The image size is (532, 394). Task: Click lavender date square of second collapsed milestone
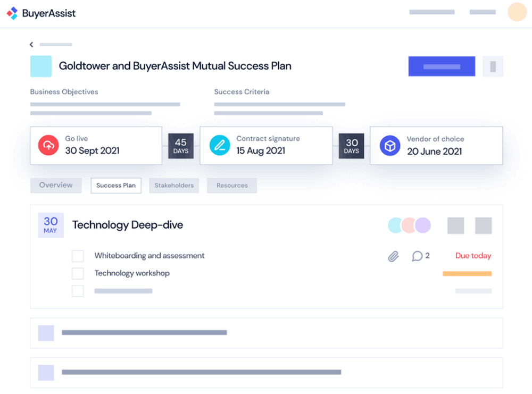[x=46, y=373]
